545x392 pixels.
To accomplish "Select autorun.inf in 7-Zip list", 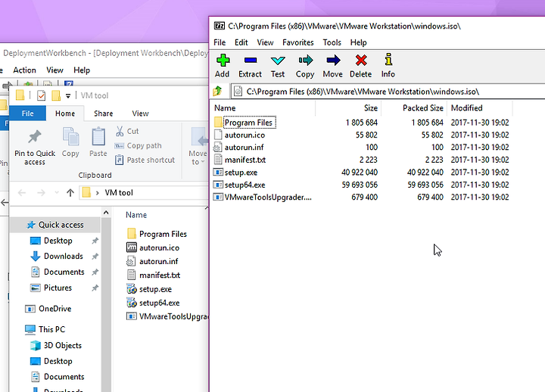I will (x=244, y=148).
